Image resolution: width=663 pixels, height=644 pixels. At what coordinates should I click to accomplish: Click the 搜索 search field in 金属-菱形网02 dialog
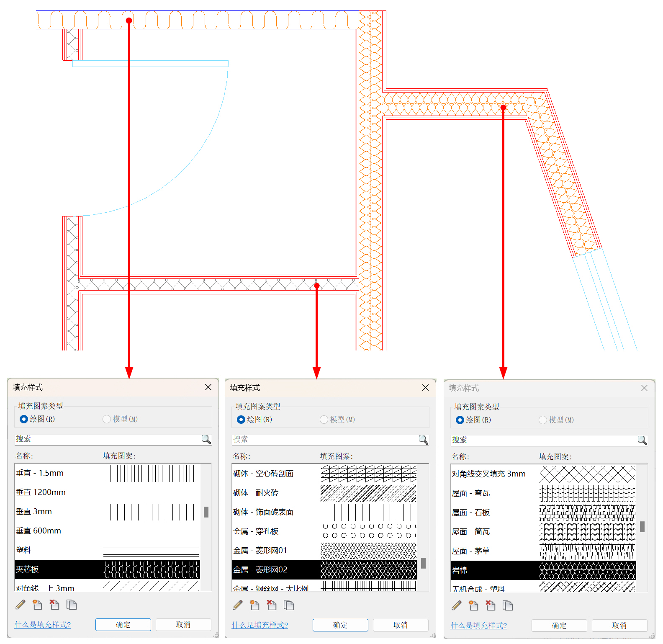click(324, 440)
